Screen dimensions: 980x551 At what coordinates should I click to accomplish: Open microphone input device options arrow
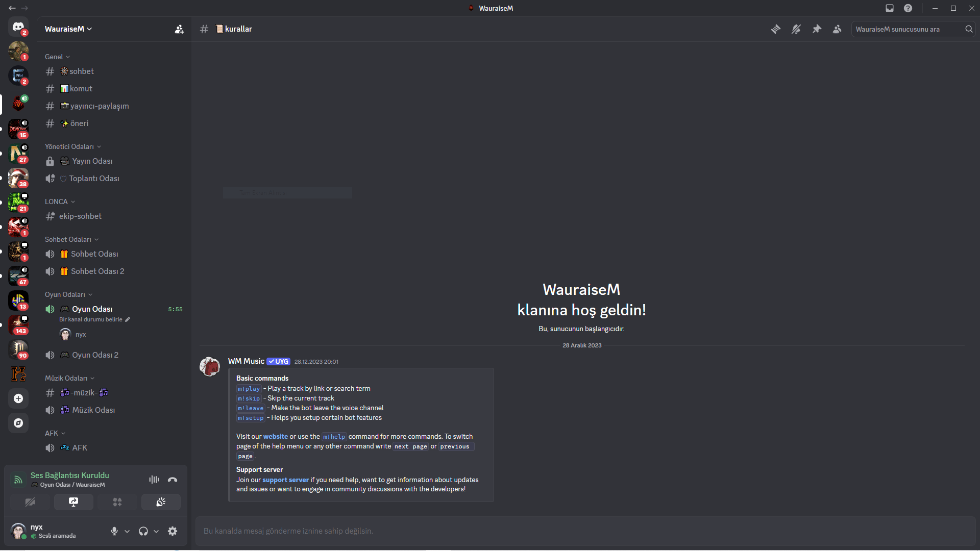pos(127,531)
